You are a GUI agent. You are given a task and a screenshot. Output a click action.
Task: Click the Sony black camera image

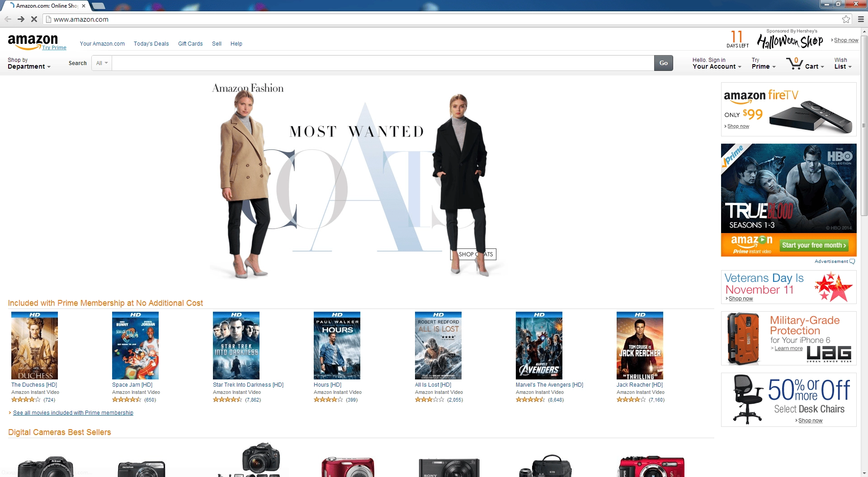point(449,467)
